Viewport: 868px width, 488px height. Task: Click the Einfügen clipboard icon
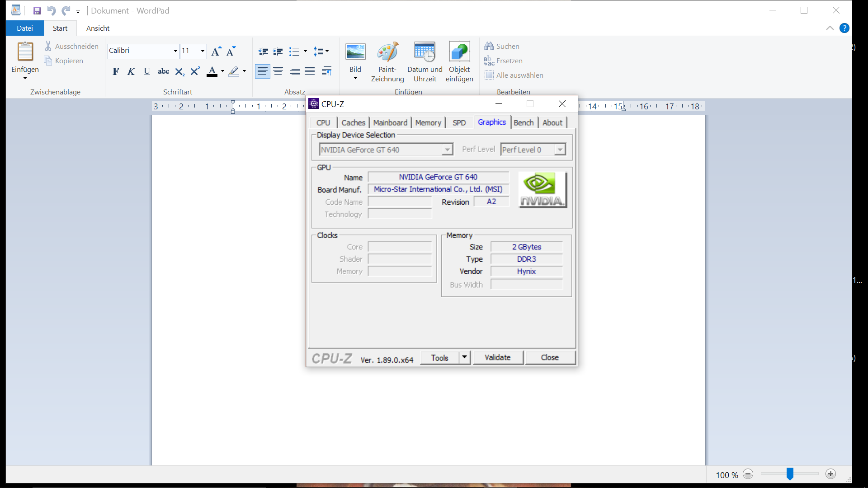[x=25, y=52]
